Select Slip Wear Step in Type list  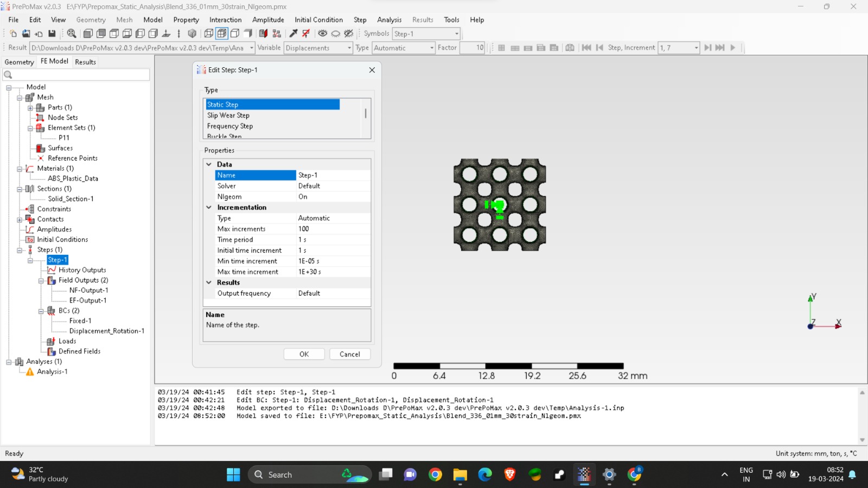228,115
